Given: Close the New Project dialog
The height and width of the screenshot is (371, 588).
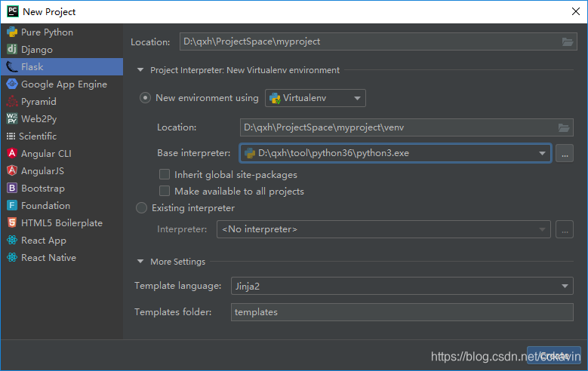Looking at the screenshot, I should point(576,11).
